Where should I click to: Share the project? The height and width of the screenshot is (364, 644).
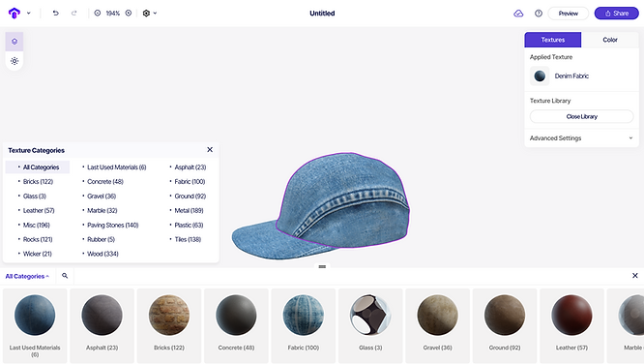click(x=617, y=14)
